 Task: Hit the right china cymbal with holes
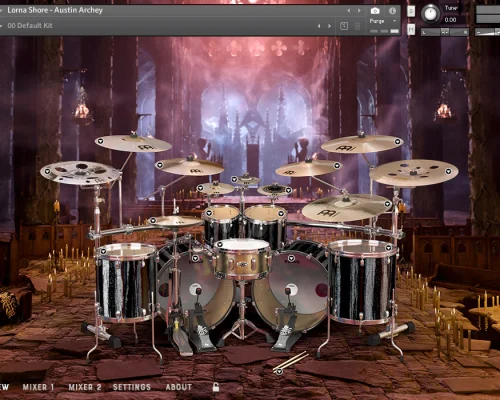point(413,172)
